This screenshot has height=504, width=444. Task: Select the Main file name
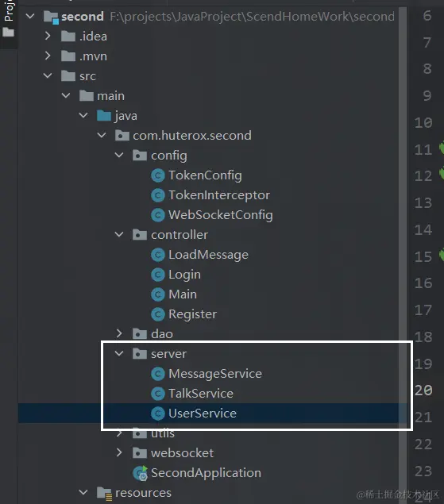pos(183,294)
